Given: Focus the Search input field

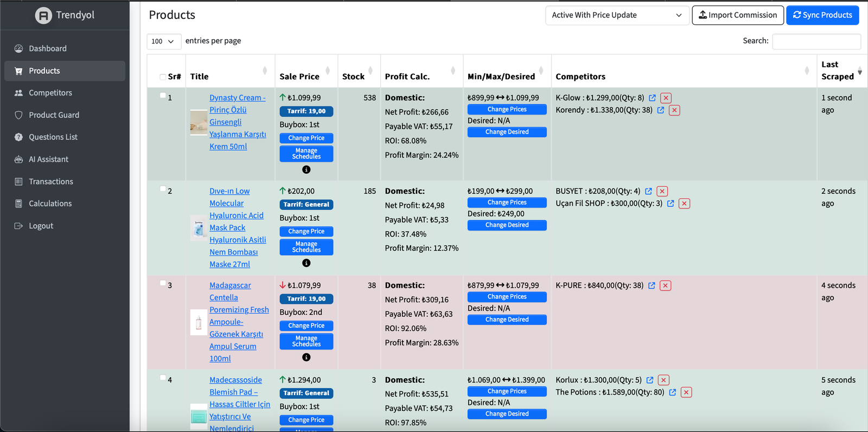Looking at the screenshot, I should click(x=816, y=41).
